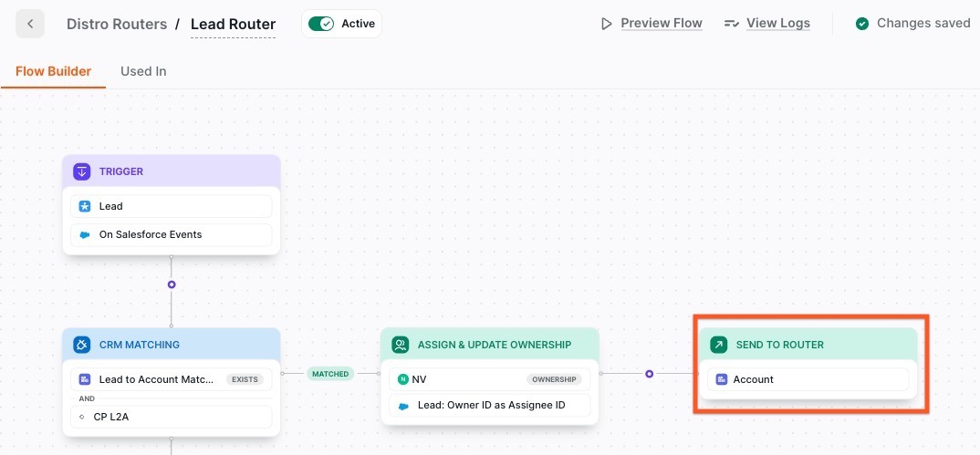
Task: Click the CRM Matching node icon
Action: coord(82,345)
